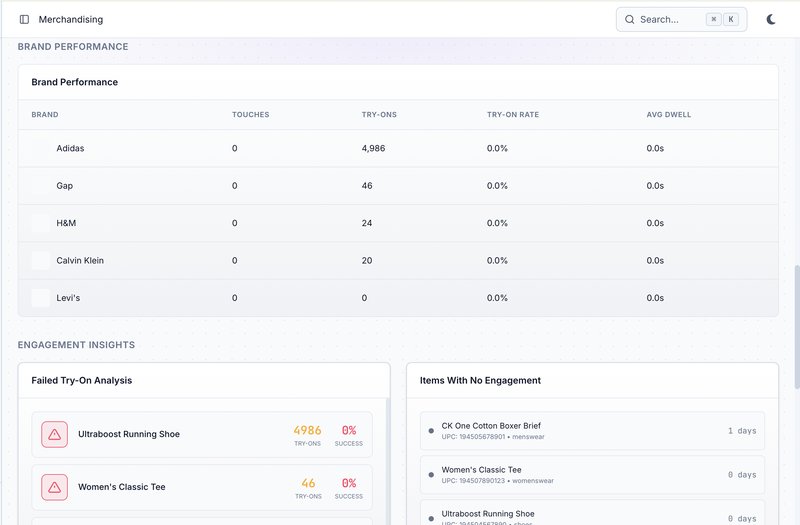Click the Levi's logo thumbnail
The image size is (800, 525).
pos(41,298)
